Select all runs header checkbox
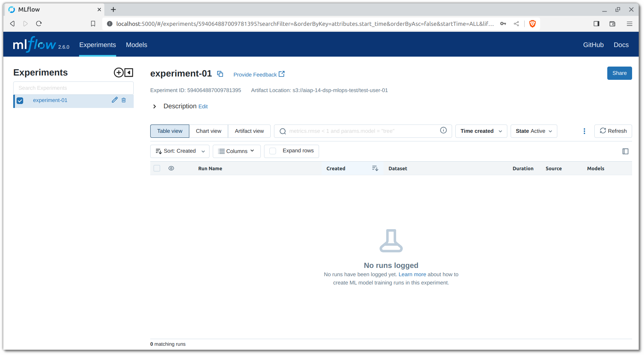Screen dimensions: 644x355 [x=157, y=168]
